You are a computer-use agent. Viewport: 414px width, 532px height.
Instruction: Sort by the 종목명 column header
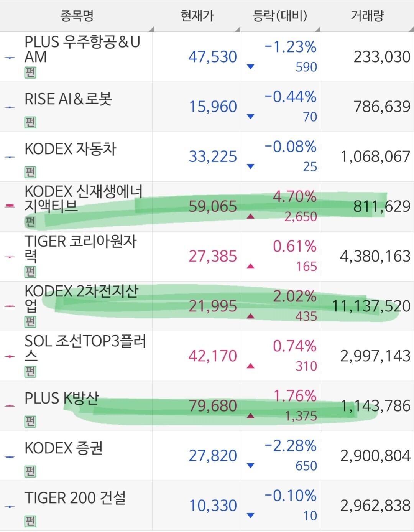coord(77,16)
